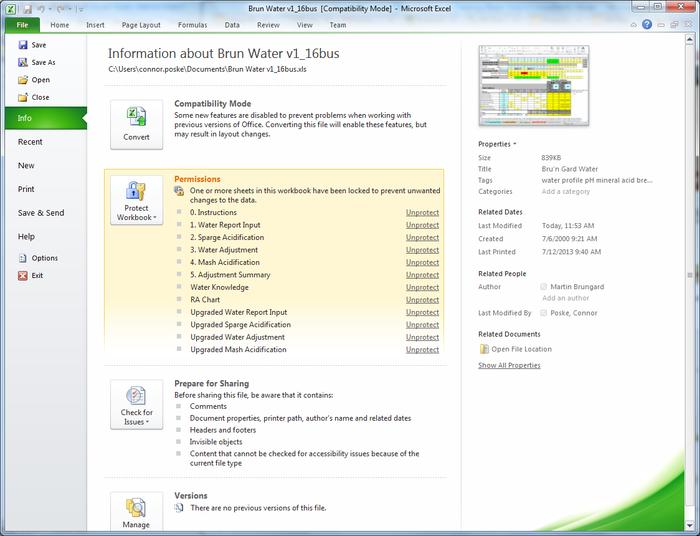Open the Page Layout tab
Screen dimensions: 700x536
[141, 25]
